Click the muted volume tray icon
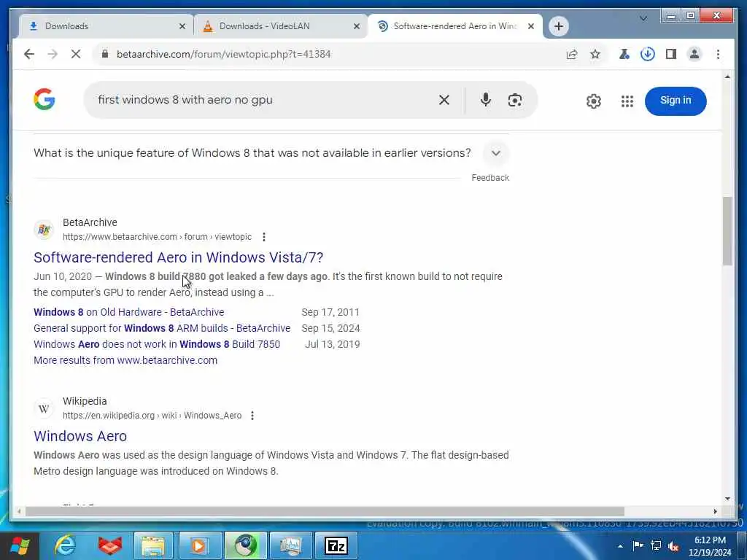Viewport: 747px width, 560px height. [x=673, y=546]
